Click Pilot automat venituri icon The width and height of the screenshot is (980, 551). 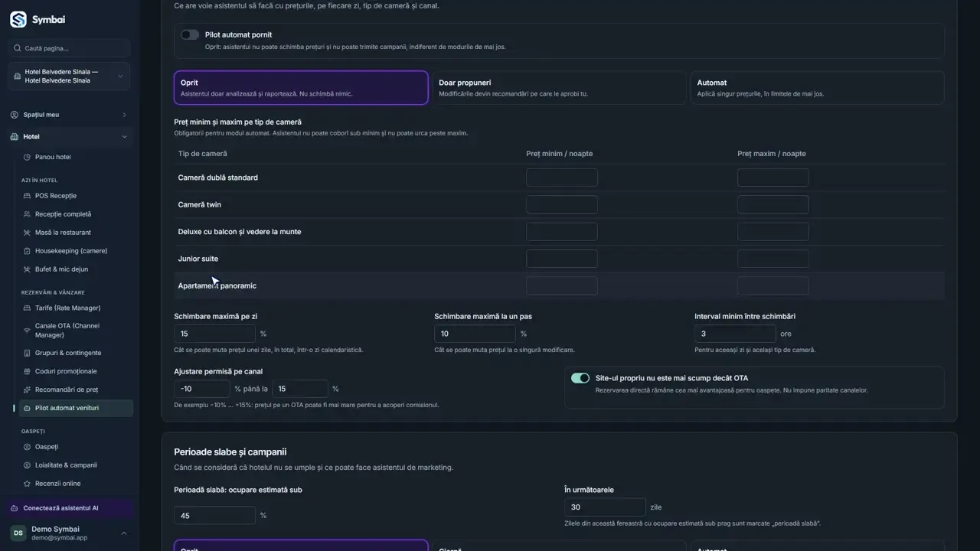28,408
